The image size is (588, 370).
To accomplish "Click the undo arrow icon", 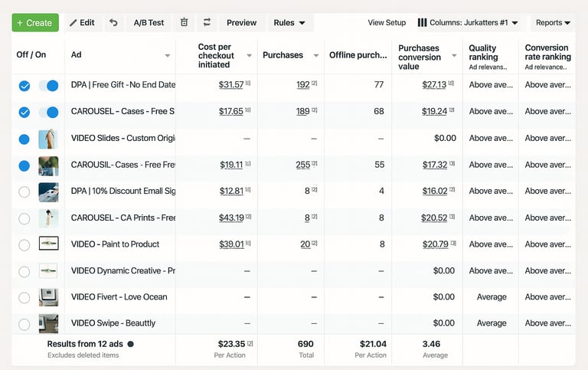I will coord(113,22).
